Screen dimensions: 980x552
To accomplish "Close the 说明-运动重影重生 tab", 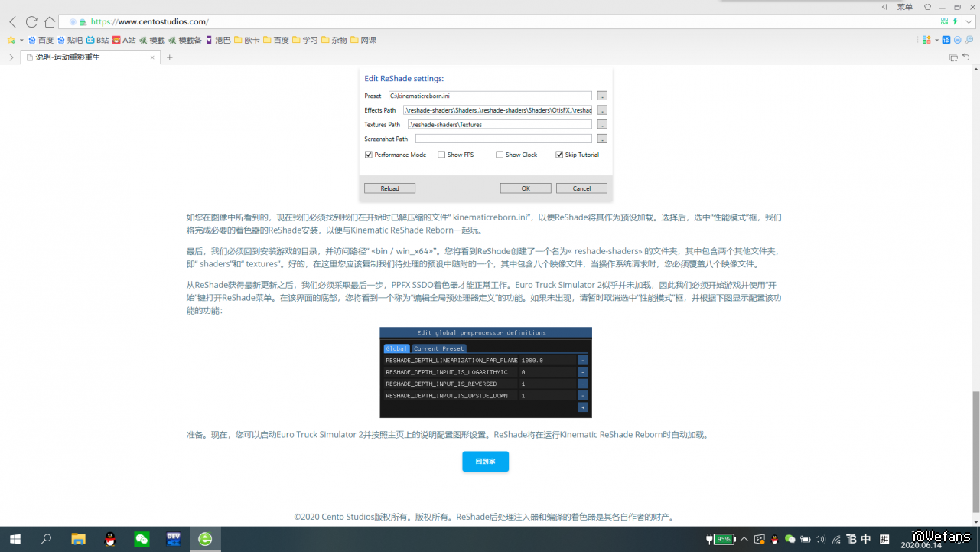I will coord(152,57).
